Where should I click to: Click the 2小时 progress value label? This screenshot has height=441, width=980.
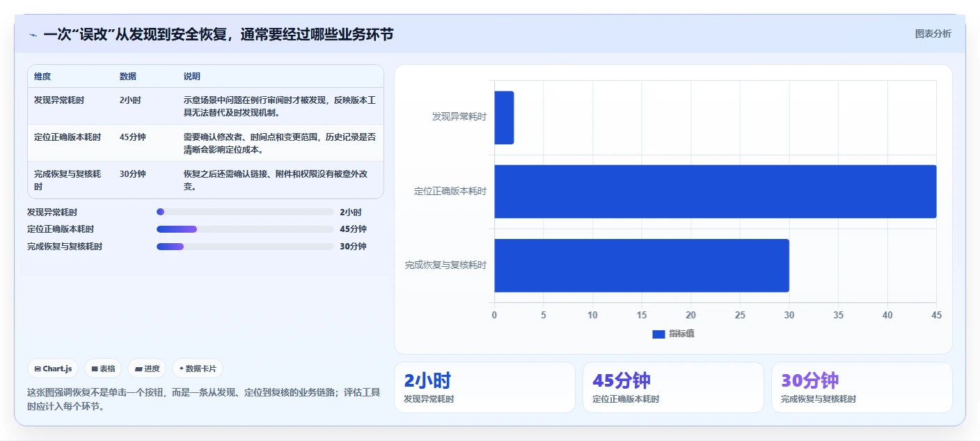pyautogui.click(x=351, y=212)
